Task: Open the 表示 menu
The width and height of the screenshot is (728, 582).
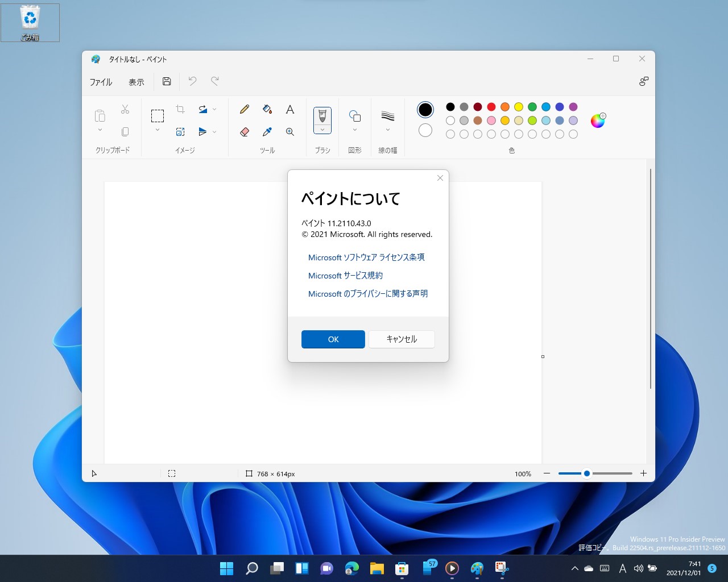Action: click(x=136, y=82)
